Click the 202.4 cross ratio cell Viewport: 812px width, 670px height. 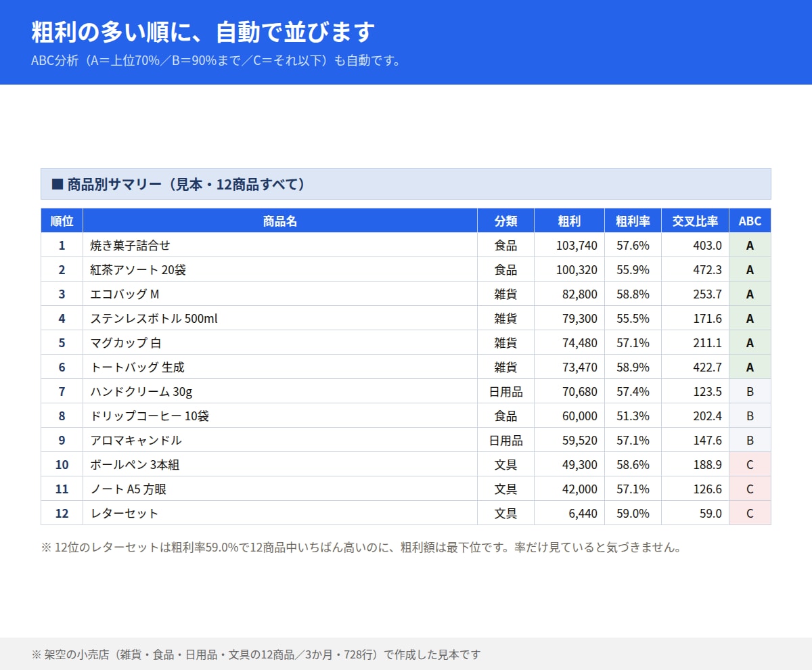(696, 416)
